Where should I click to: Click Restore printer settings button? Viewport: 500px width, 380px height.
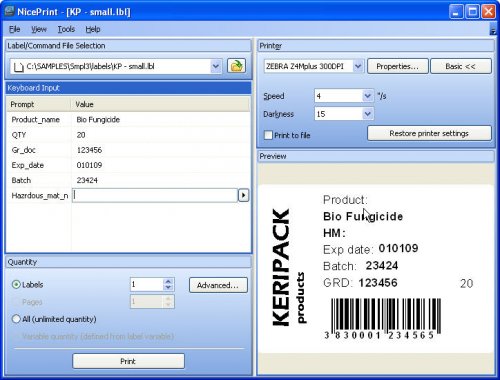pos(429,133)
